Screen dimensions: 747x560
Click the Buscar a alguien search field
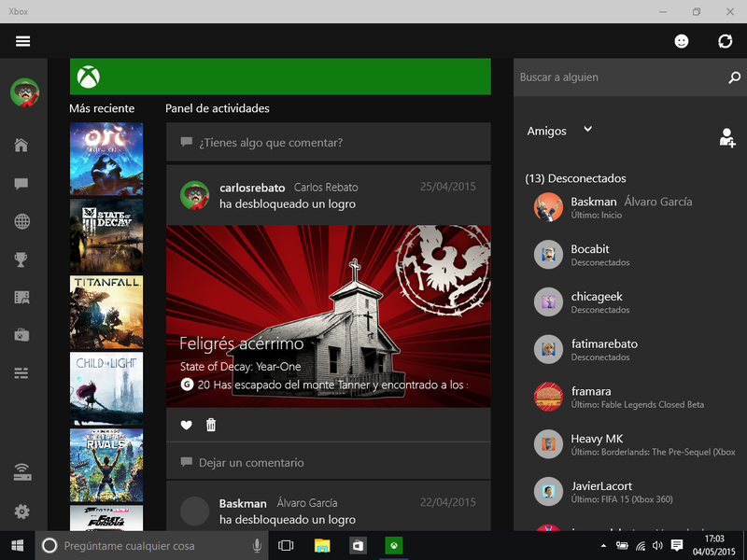(619, 77)
